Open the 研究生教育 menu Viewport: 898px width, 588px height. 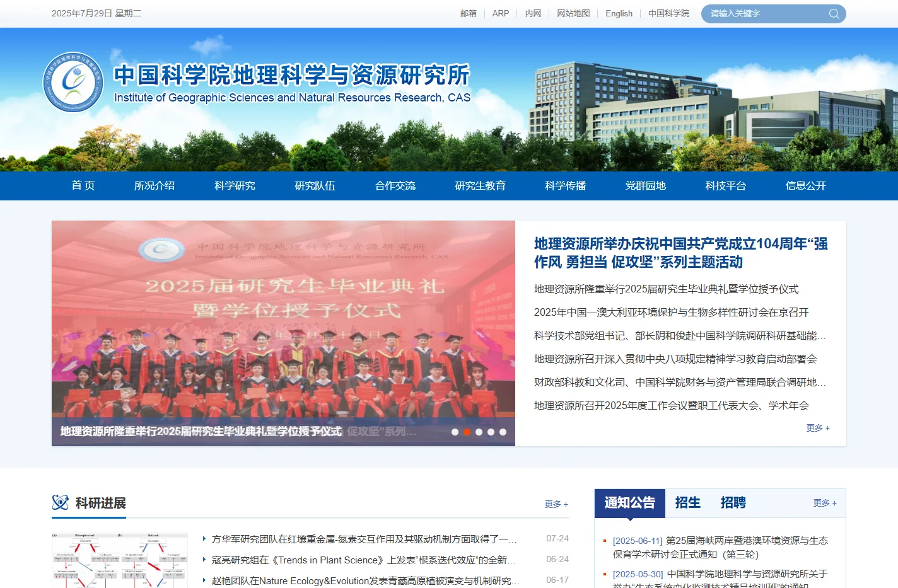(480, 185)
